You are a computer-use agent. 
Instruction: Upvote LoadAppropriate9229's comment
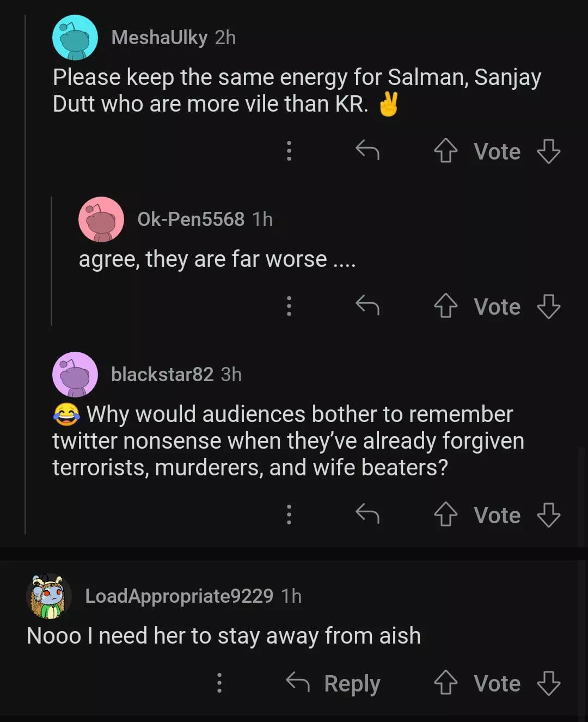(445, 683)
